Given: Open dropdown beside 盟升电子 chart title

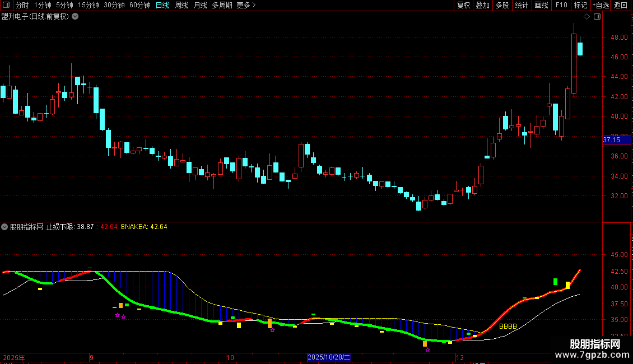Looking at the screenshot, I should (75, 17).
